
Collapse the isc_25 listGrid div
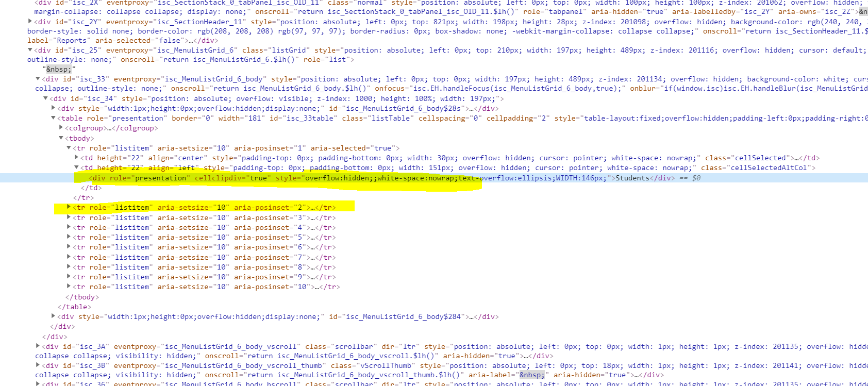(x=30, y=50)
